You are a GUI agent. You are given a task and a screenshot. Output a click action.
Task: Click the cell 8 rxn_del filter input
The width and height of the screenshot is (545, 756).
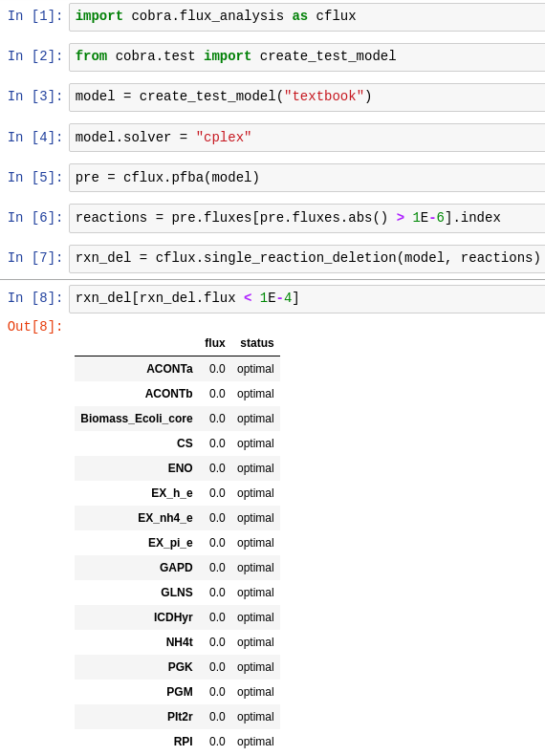tap(307, 298)
